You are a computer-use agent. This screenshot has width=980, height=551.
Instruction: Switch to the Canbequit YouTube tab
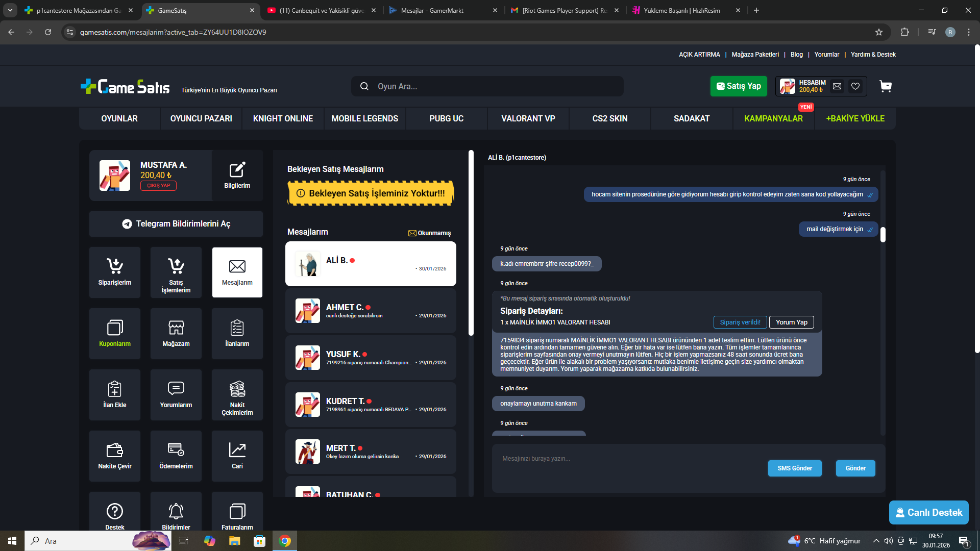pos(322,10)
